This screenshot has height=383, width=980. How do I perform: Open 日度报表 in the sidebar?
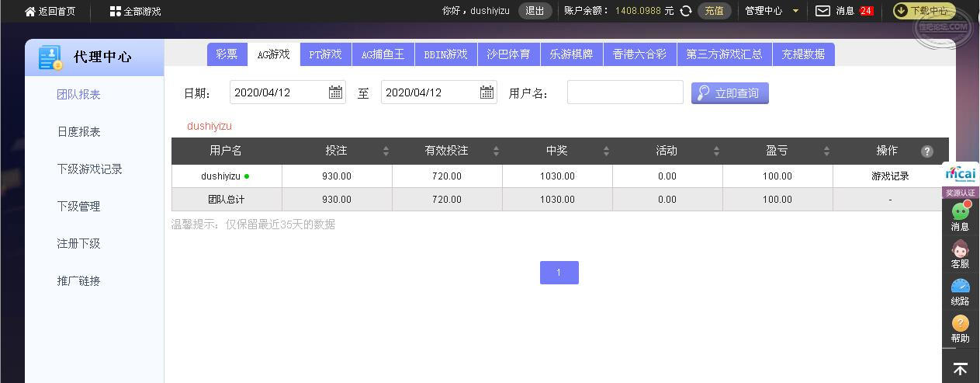pyautogui.click(x=78, y=132)
